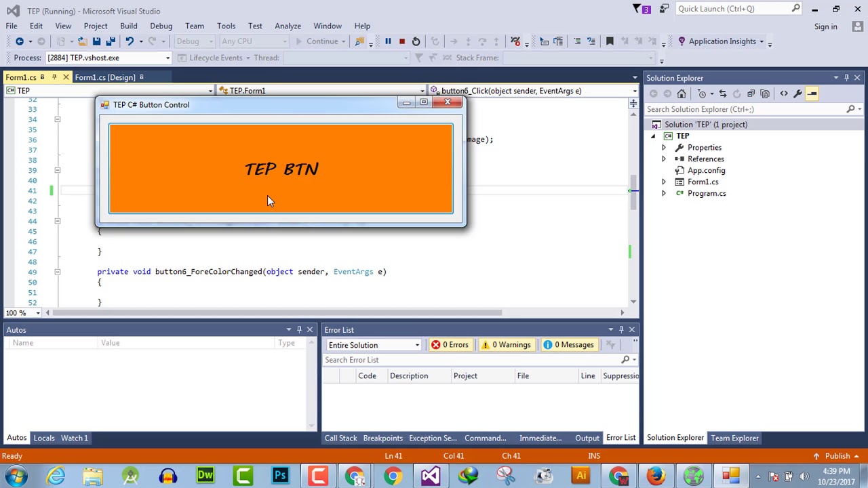
Task: Select Program.cs in Solution Explorer
Action: click(x=707, y=194)
